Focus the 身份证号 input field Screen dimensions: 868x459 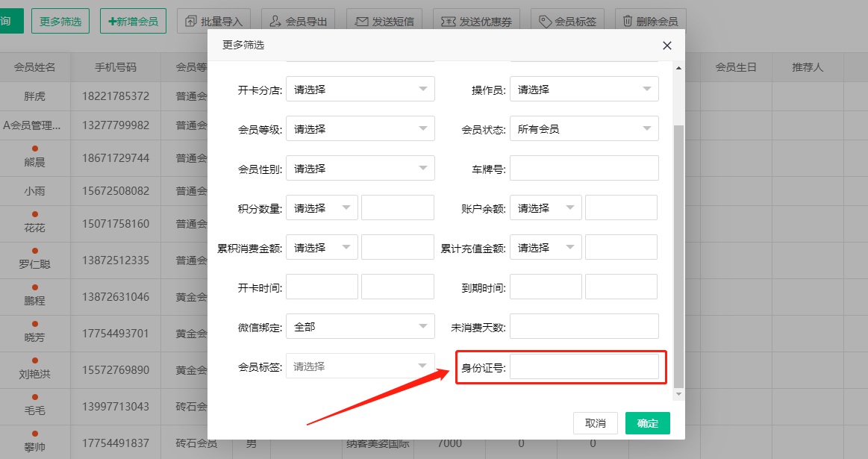[x=584, y=366]
